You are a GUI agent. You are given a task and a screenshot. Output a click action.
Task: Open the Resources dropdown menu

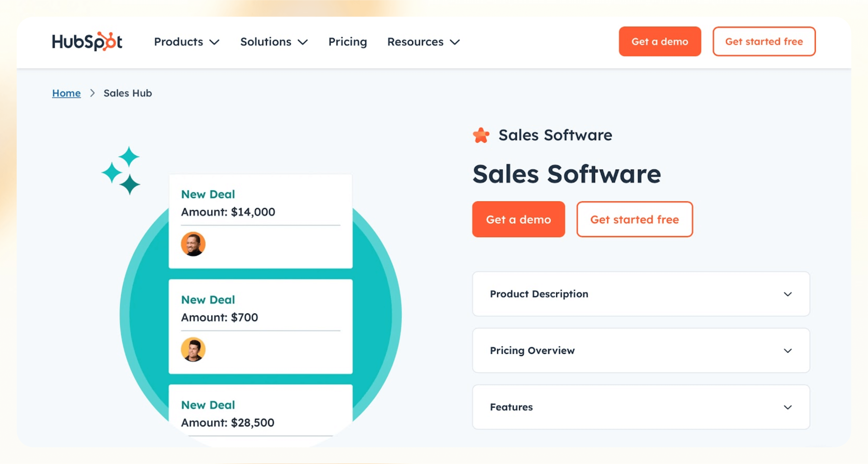tap(423, 42)
